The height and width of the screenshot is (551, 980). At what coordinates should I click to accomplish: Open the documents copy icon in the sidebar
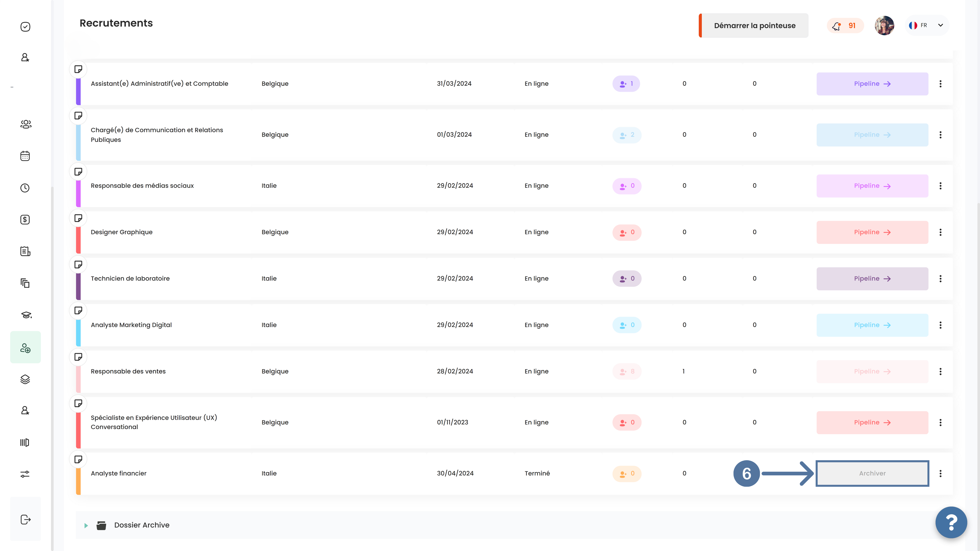[x=25, y=283]
